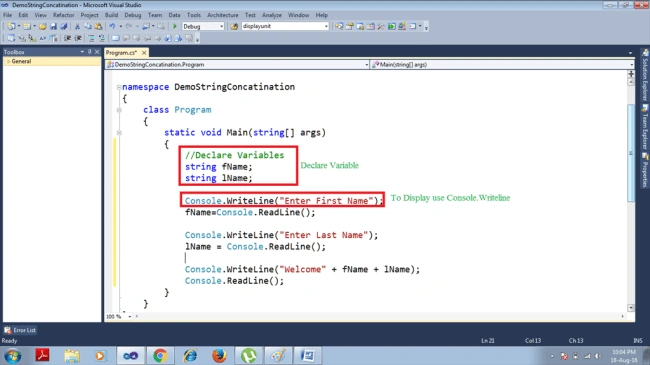Open the Refactor menu
Screen dimensions: 650x365
(x=63, y=15)
